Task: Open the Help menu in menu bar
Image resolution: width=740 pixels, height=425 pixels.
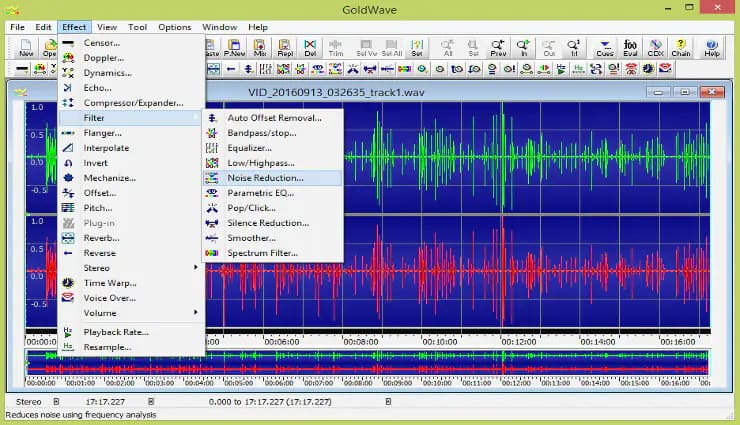Action: point(258,27)
